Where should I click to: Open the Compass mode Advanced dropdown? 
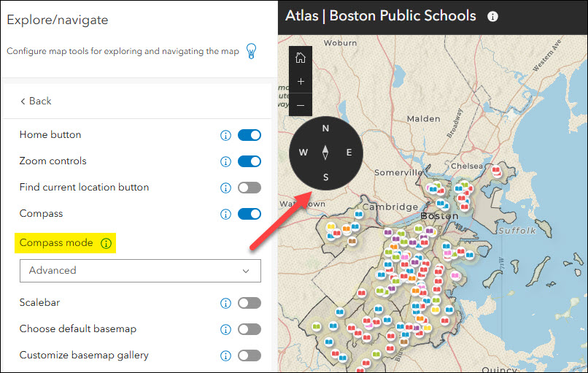tap(140, 271)
